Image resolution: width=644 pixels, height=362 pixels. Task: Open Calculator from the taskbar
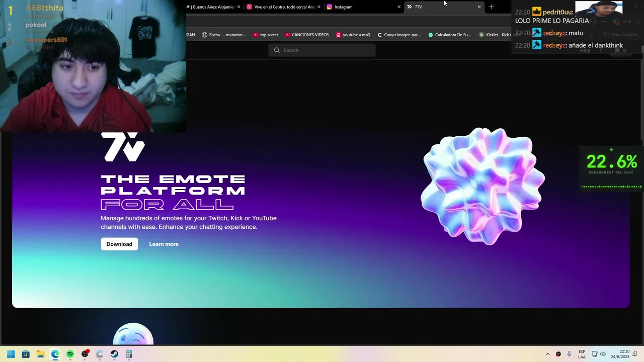pyautogui.click(x=129, y=354)
